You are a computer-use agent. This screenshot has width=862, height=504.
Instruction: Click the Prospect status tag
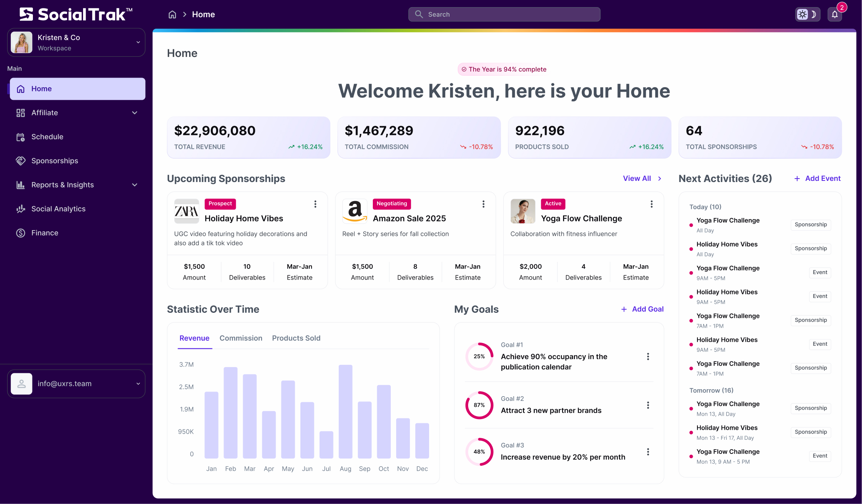tap(220, 204)
